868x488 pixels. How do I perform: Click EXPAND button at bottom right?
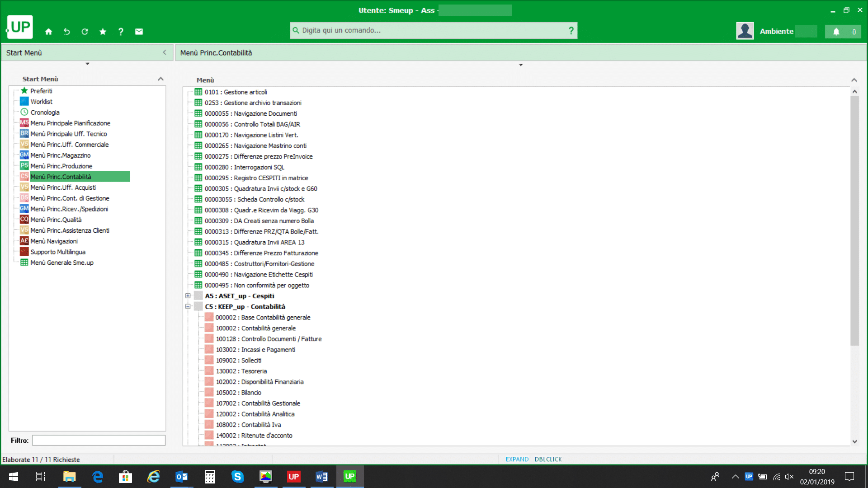click(x=516, y=460)
